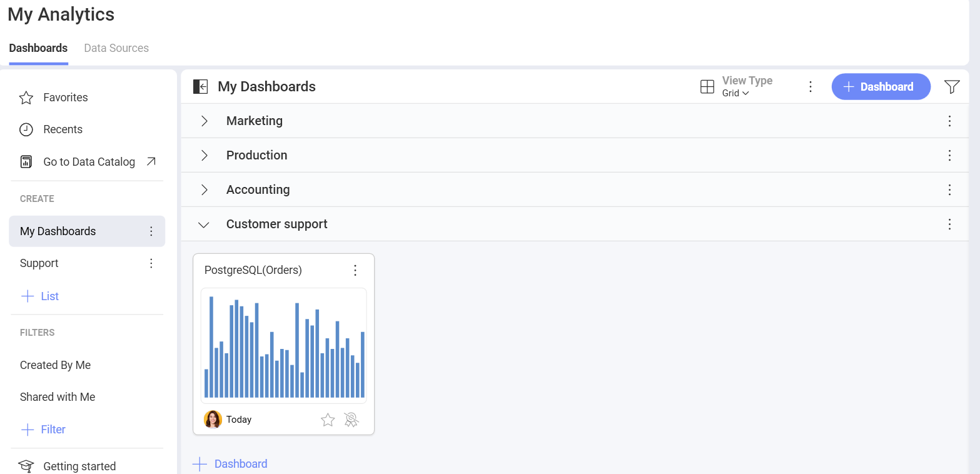Expand the Production folder
The height and width of the screenshot is (474, 980).
click(204, 156)
